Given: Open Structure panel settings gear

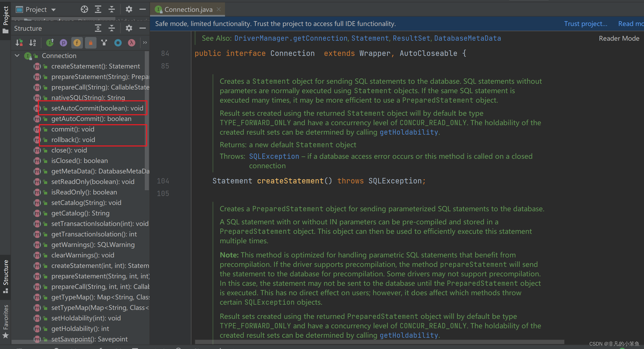Looking at the screenshot, I should coord(129,28).
